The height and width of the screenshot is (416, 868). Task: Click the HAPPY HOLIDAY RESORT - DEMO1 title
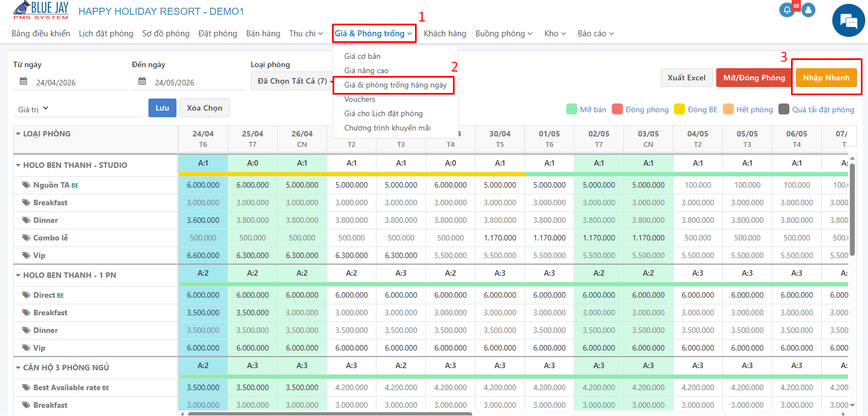pyautogui.click(x=161, y=11)
